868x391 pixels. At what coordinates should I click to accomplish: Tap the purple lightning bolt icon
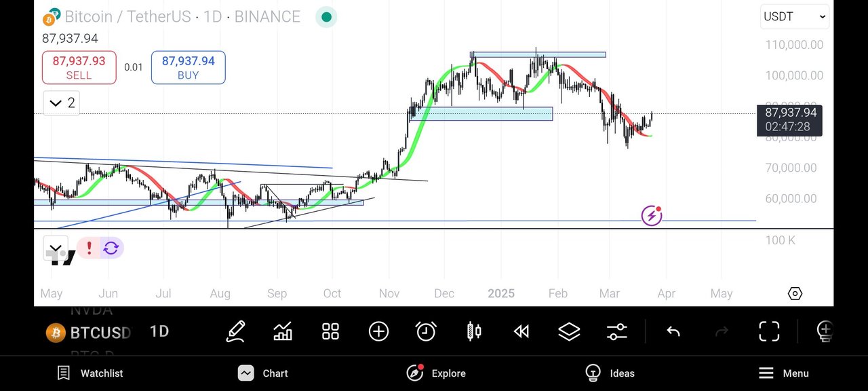tap(652, 216)
